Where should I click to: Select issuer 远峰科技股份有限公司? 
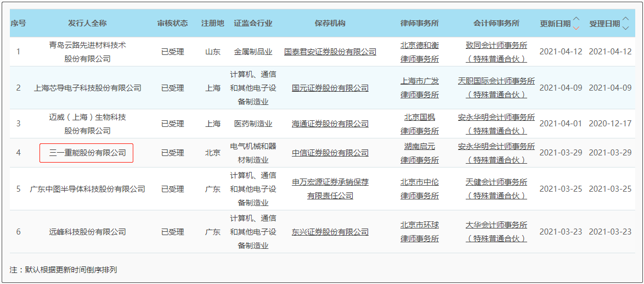point(87,232)
